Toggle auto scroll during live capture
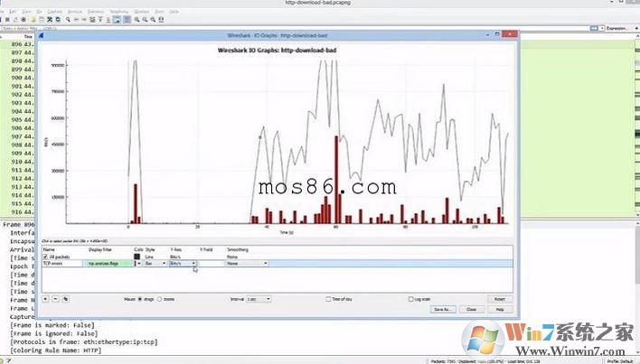640x364 pixels. coord(118,20)
